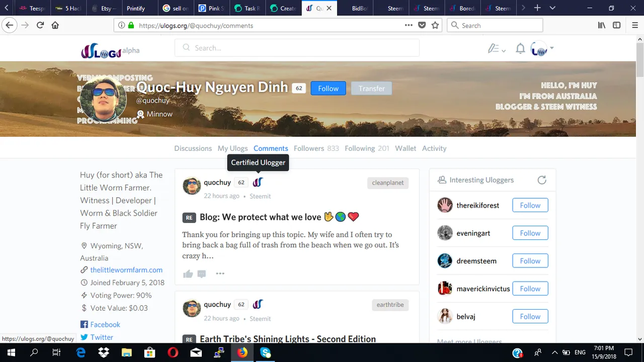
Task: Open the Following 201 tab
Action: pyautogui.click(x=367, y=148)
